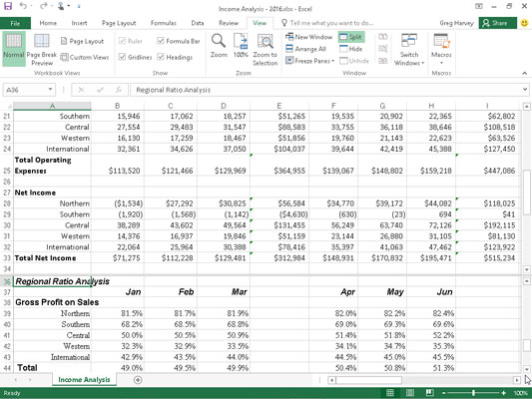
Task: Expand the Freeze Panes dropdown
Action: click(309, 61)
